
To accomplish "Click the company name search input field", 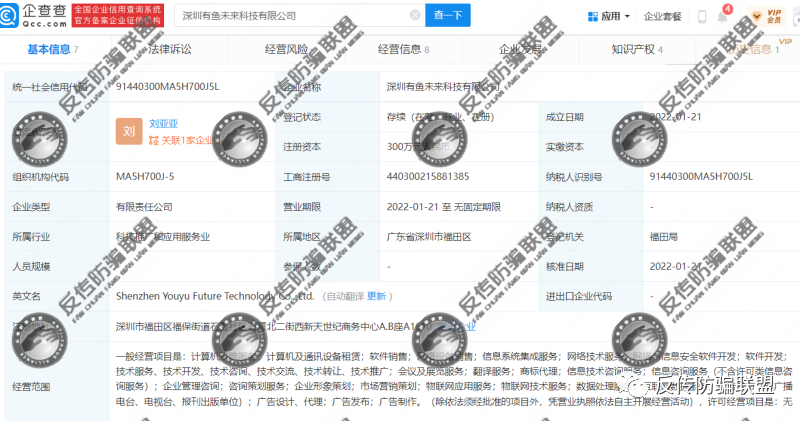I will pos(300,15).
